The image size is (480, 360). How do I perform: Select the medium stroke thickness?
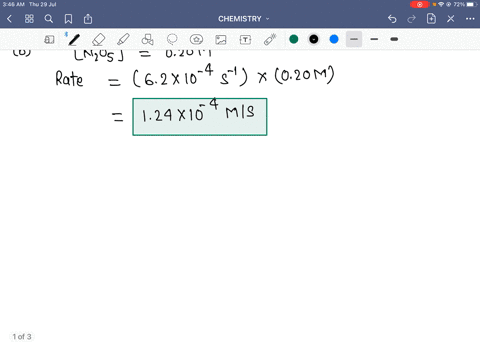(x=374, y=39)
